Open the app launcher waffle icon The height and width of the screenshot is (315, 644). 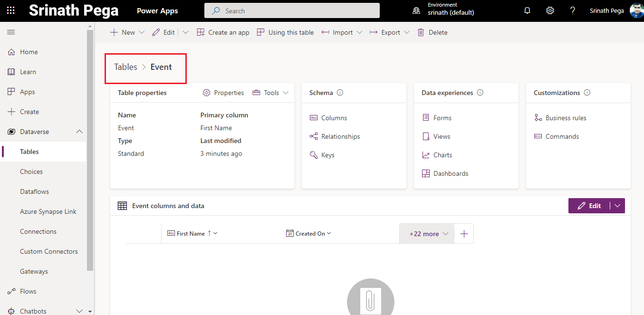pyautogui.click(x=10, y=10)
